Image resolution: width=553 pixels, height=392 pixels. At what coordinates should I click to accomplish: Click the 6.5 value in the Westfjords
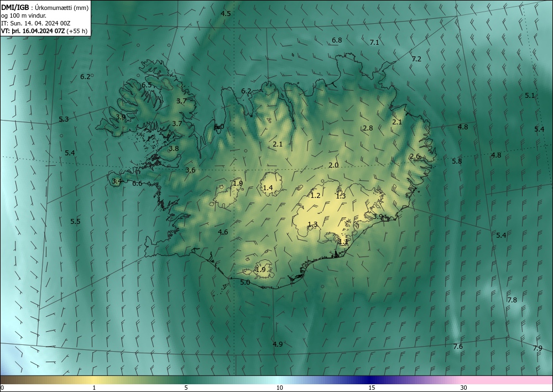[x=147, y=85]
